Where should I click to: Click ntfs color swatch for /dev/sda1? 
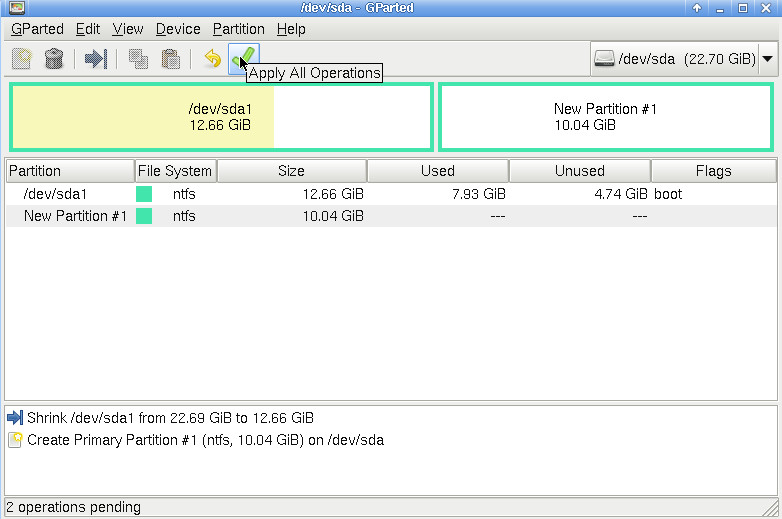[144, 194]
